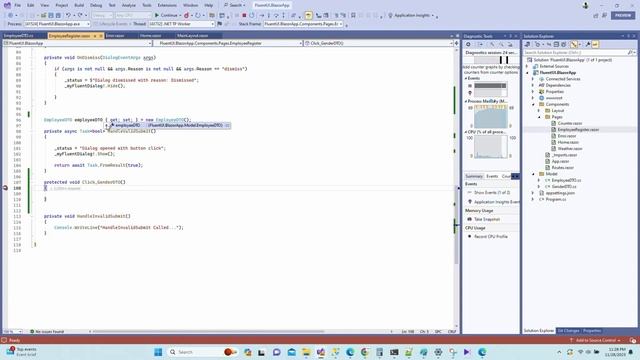The image size is (640, 360).
Task: Click the Diagnostic Tools settings gear icon
Action: (x=468, y=44)
